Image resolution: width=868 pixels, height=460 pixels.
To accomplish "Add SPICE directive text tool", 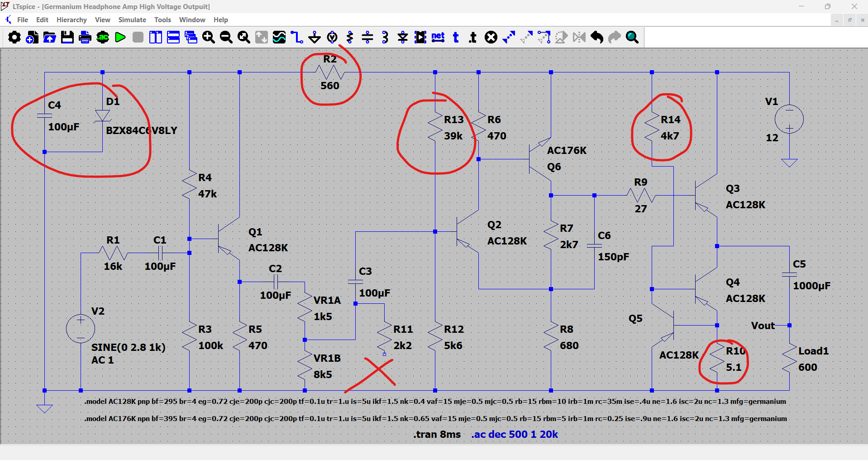I will coord(473,37).
